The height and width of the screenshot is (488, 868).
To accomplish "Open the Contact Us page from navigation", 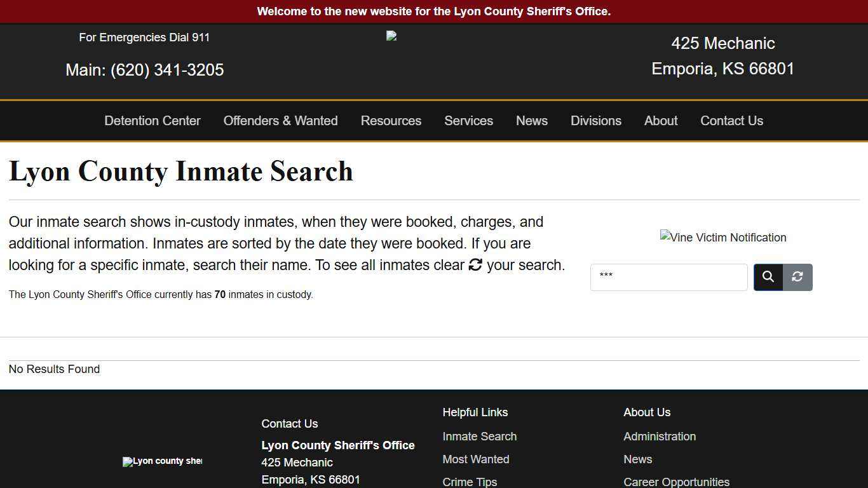I will point(731,121).
